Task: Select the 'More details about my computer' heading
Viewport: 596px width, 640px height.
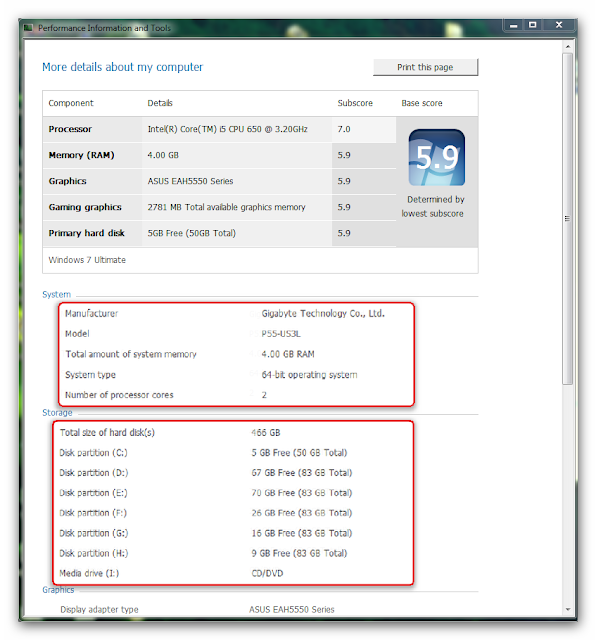Action: (x=122, y=67)
